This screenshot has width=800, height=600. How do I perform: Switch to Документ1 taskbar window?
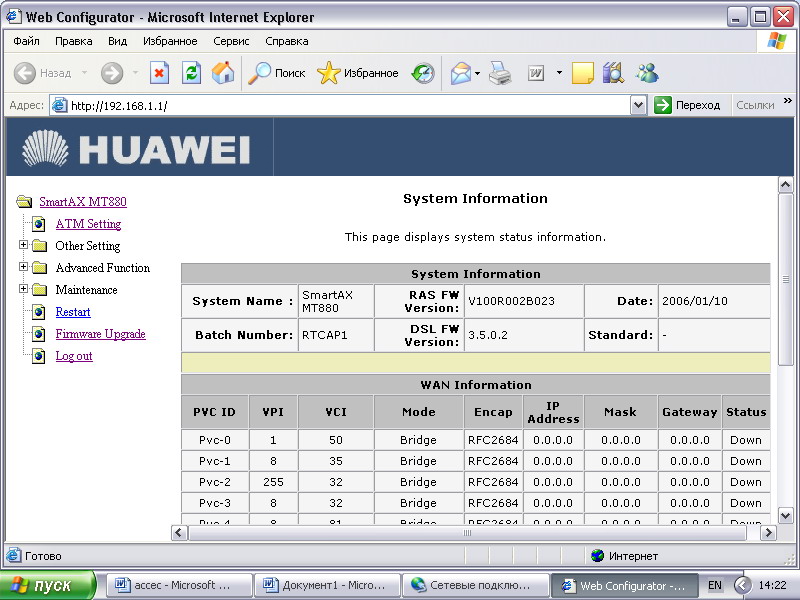coord(328,585)
